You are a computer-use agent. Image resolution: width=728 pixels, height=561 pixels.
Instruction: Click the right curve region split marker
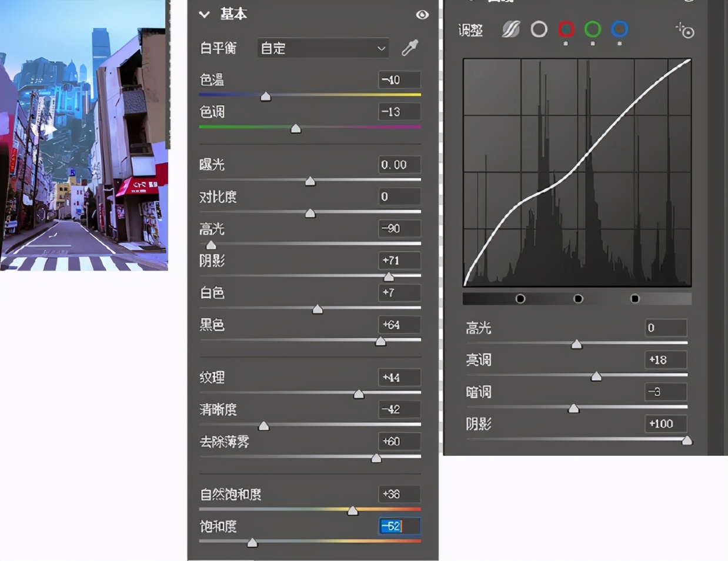[635, 299]
